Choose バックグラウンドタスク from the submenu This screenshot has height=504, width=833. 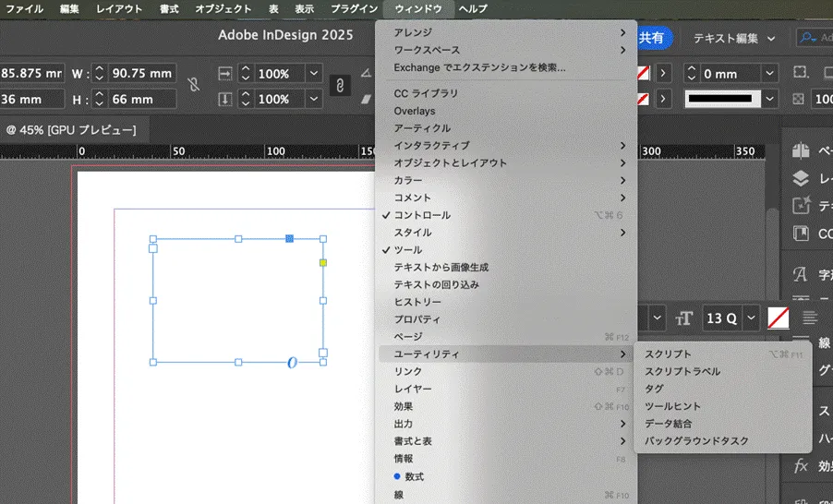coord(723,441)
